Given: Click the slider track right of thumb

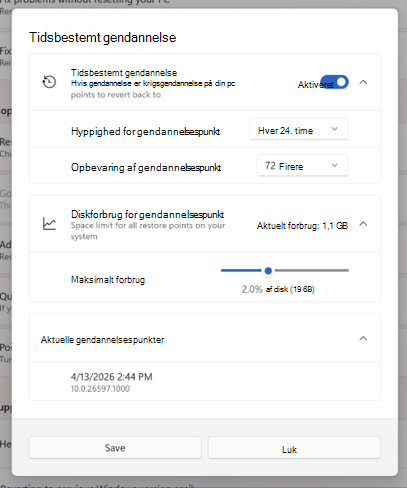Looking at the screenshot, I should (311, 270).
